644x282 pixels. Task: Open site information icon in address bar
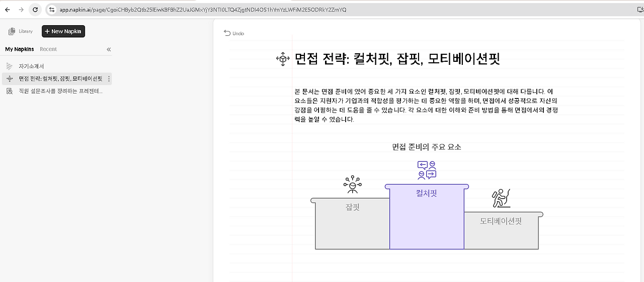coord(51,10)
